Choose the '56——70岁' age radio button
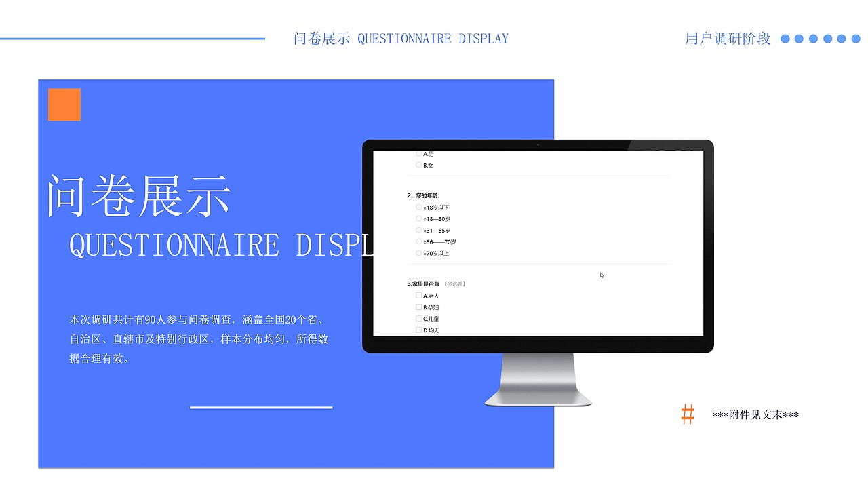Image resolution: width=868 pixels, height=485 pixels. pos(419,241)
